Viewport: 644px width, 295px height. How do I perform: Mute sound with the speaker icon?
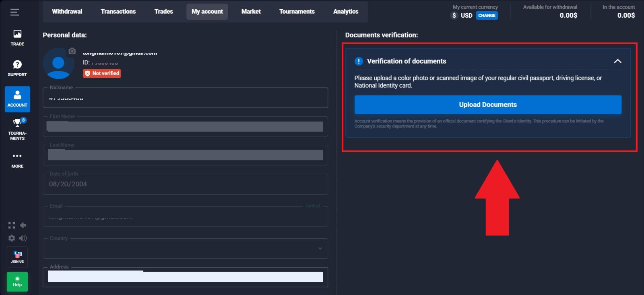tap(23, 238)
